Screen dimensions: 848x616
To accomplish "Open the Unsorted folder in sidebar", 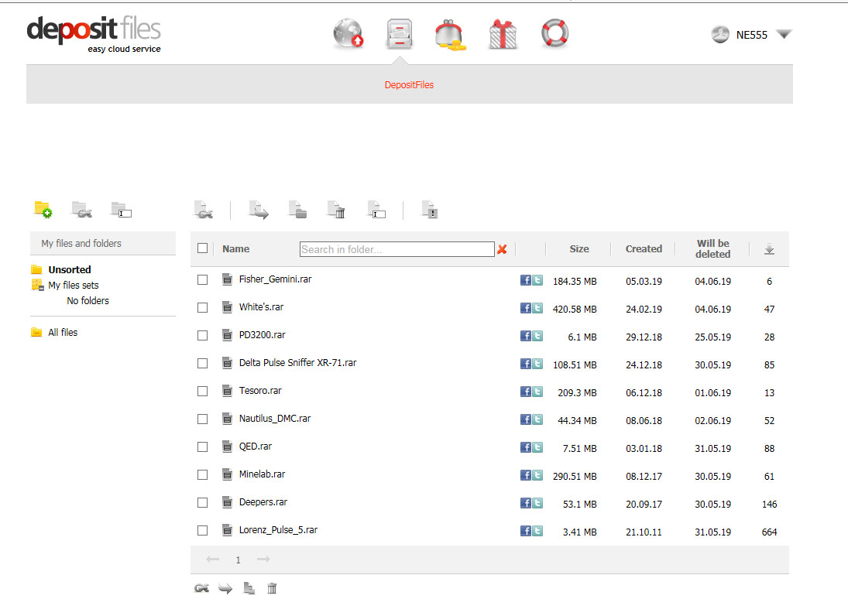I will pos(69,270).
